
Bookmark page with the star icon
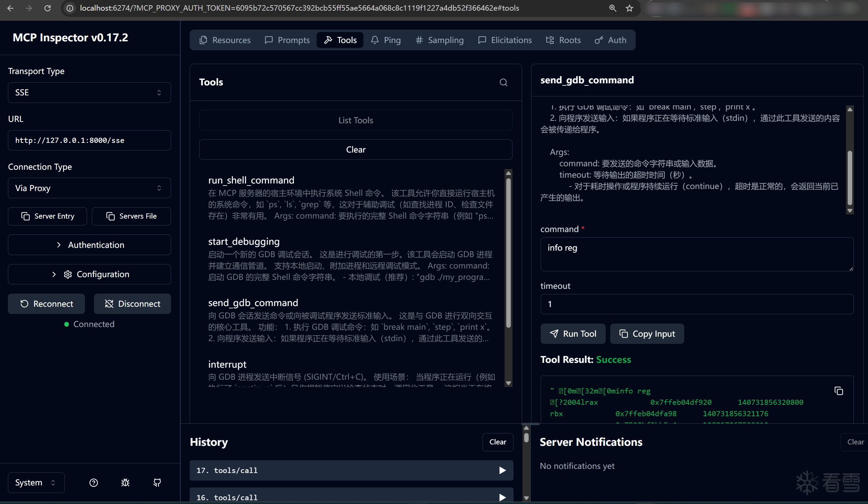(629, 8)
